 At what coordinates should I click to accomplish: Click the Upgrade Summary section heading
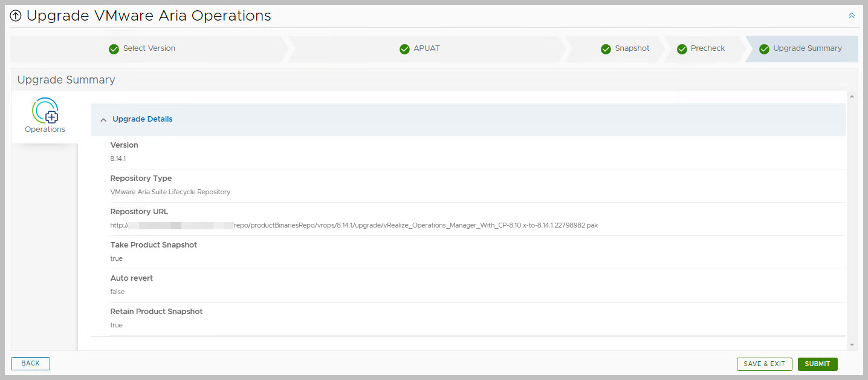tap(66, 80)
